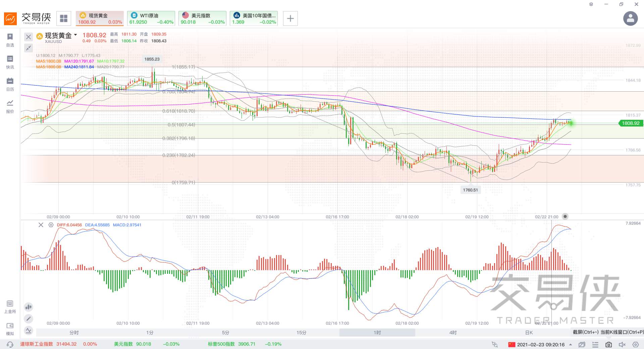The width and height of the screenshot is (644, 349).
Task: Open the user account avatar
Action: [x=630, y=18]
